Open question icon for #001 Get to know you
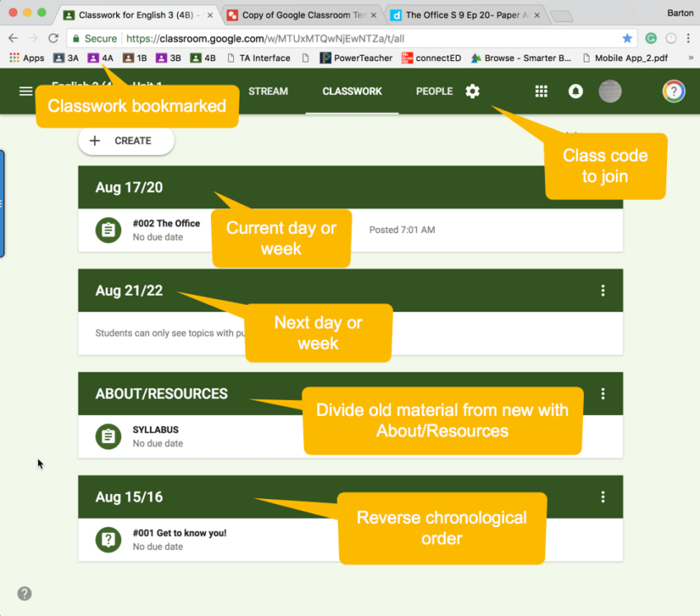The image size is (700, 616). coord(109,539)
